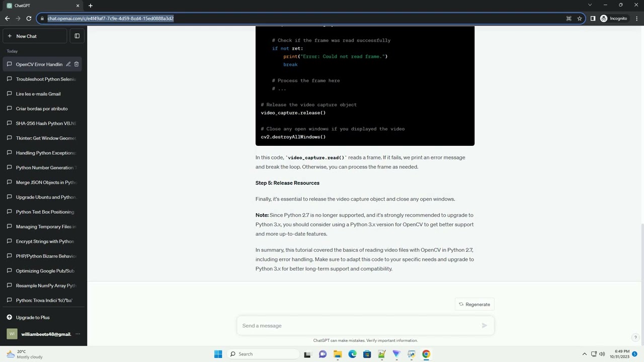Open the SHA-256 Hash Python VB.NET chat

[43, 123]
